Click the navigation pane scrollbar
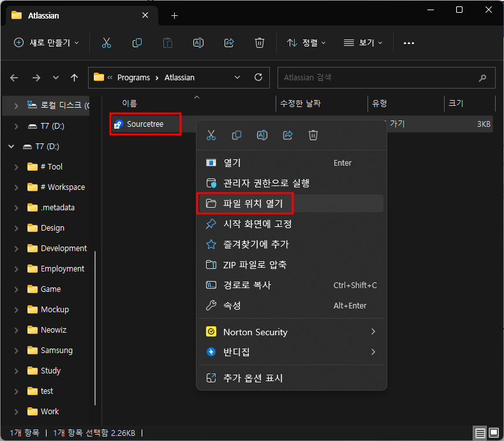504x441 pixels. point(95,328)
